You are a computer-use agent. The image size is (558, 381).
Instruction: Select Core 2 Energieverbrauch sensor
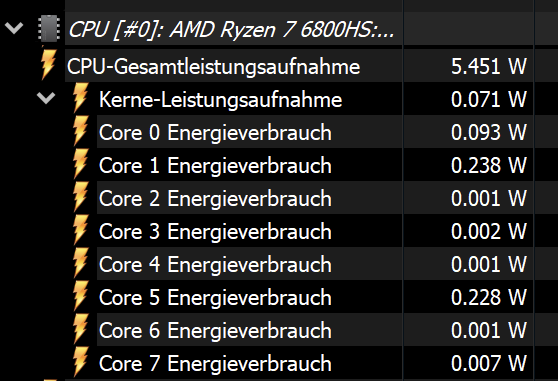click(215, 199)
